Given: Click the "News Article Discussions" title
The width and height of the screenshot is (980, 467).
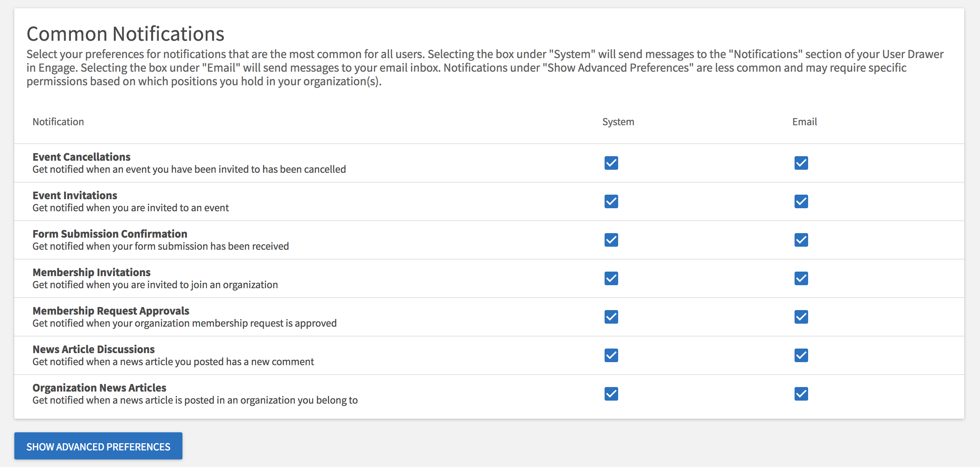Looking at the screenshot, I should pos(93,349).
